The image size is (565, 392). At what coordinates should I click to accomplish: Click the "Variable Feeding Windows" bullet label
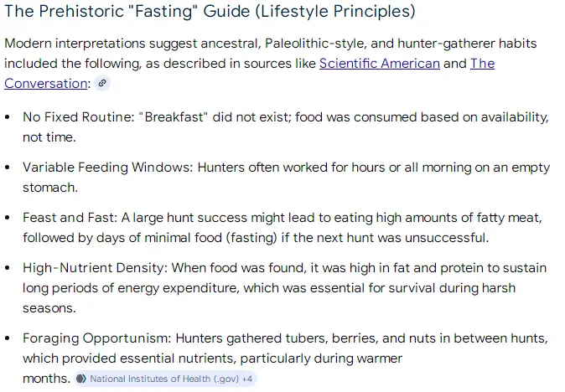[108, 168]
